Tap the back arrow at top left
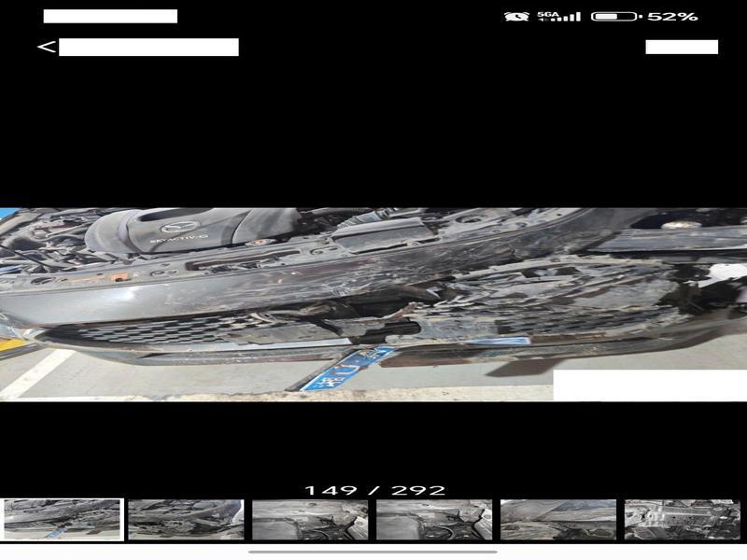Viewport: 747px width, 560px height. tap(46, 47)
